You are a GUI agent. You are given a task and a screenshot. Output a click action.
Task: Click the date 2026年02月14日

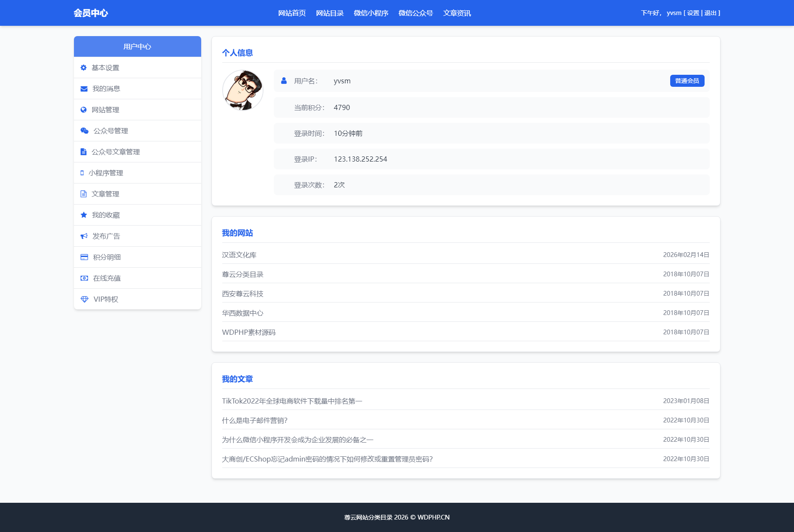(x=686, y=255)
